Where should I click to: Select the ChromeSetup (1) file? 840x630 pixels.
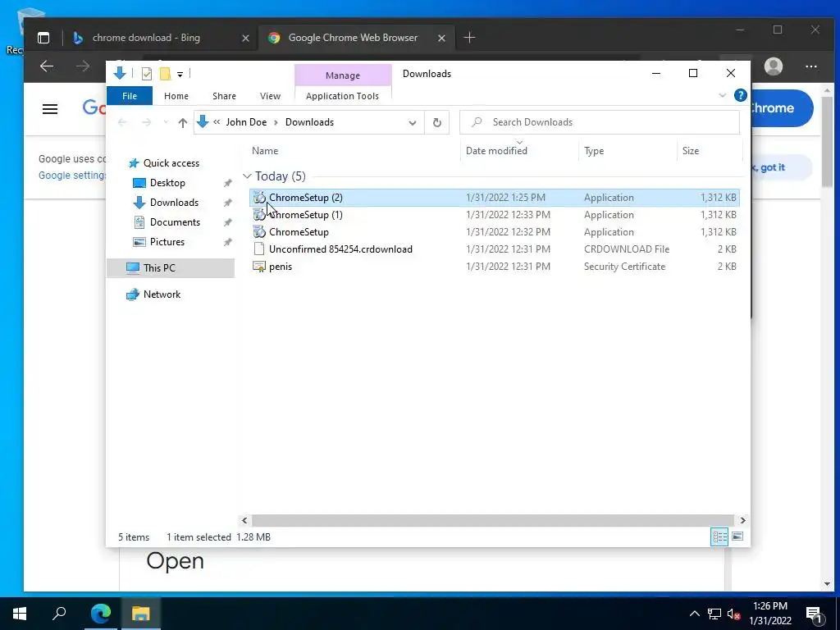(495, 214)
